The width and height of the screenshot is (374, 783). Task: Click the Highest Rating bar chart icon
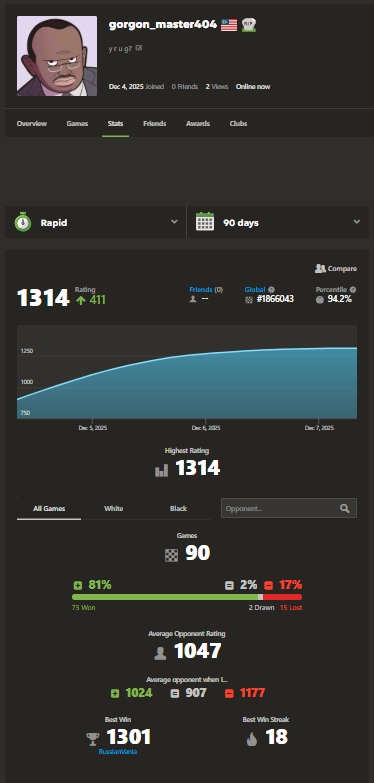161,470
